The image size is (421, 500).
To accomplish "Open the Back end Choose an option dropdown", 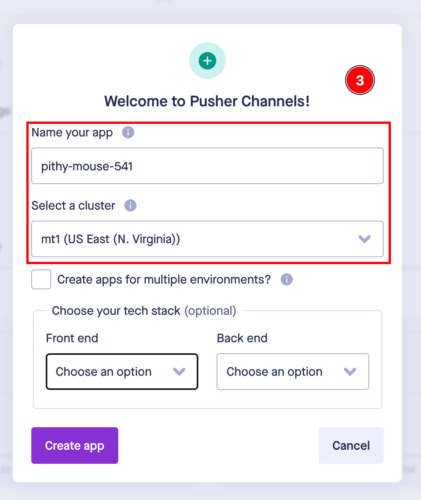I will (x=293, y=371).
